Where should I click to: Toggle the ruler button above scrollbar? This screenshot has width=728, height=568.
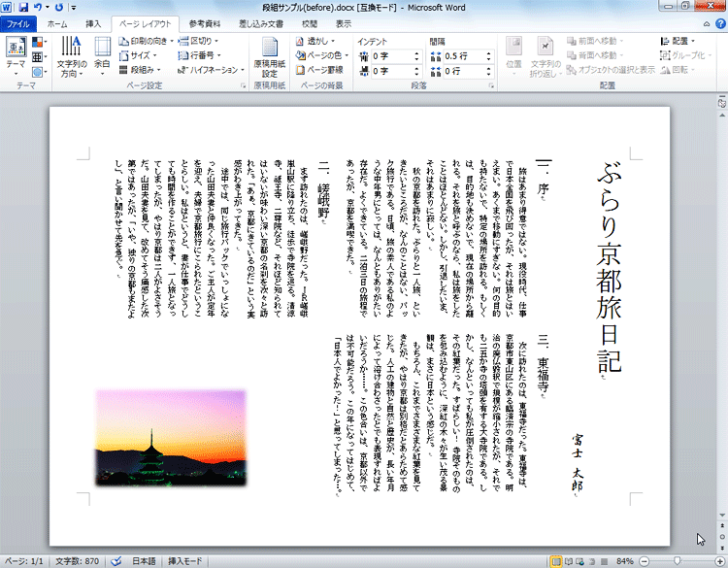point(721,103)
